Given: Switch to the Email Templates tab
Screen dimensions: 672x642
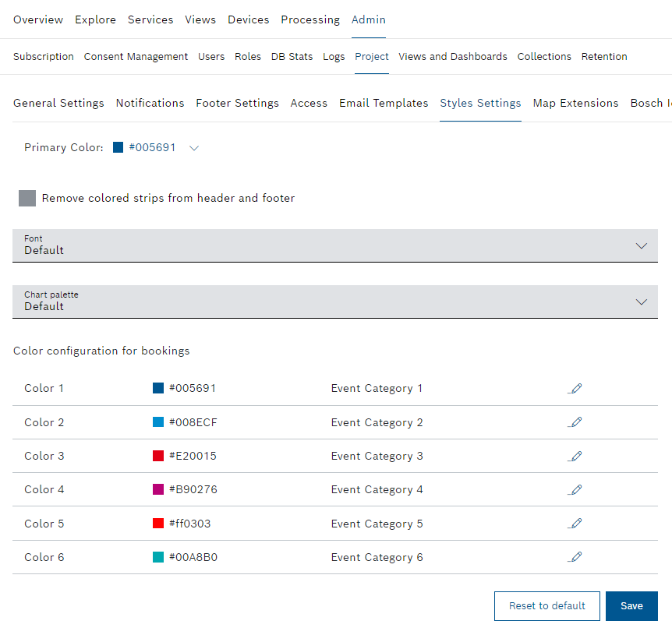Looking at the screenshot, I should (384, 103).
